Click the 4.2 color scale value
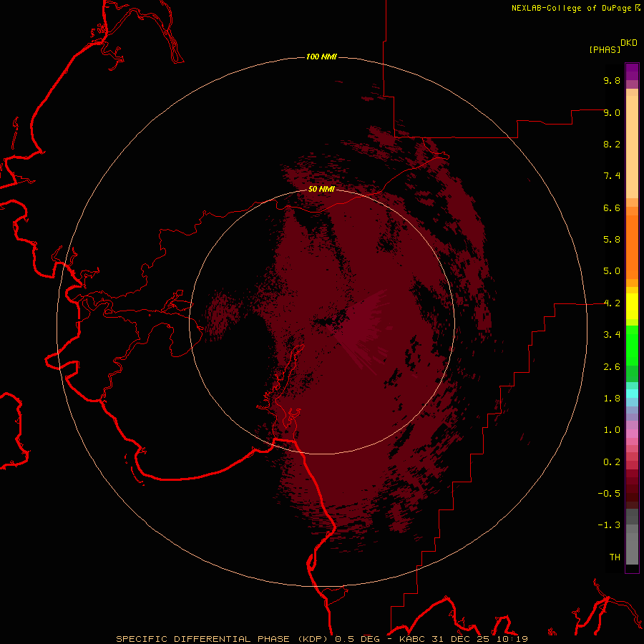Image resolution: width=644 pixels, height=644 pixels. (x=612, y=303)
